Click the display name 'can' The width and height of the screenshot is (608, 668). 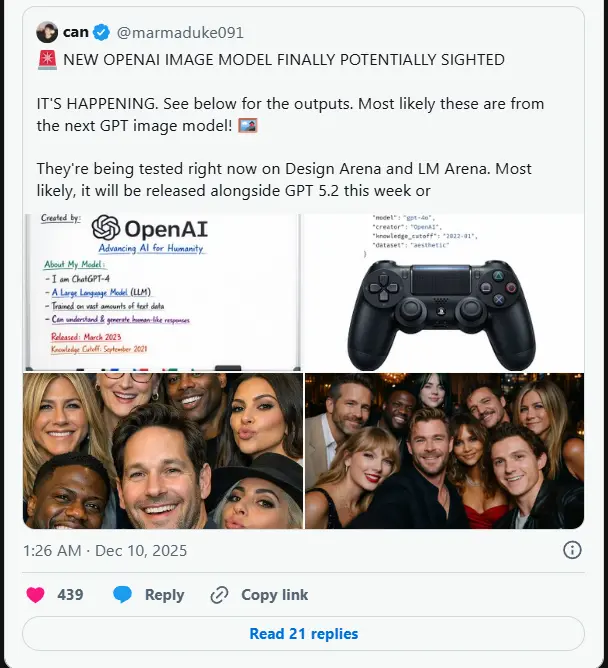(x=76, y=32)
